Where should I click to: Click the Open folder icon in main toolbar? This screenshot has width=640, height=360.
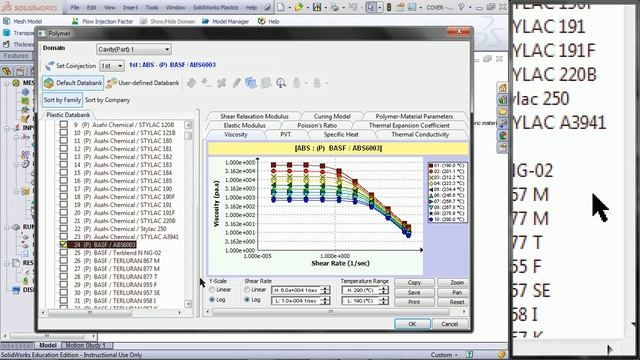pyautogui.click(x=298, y=7)
